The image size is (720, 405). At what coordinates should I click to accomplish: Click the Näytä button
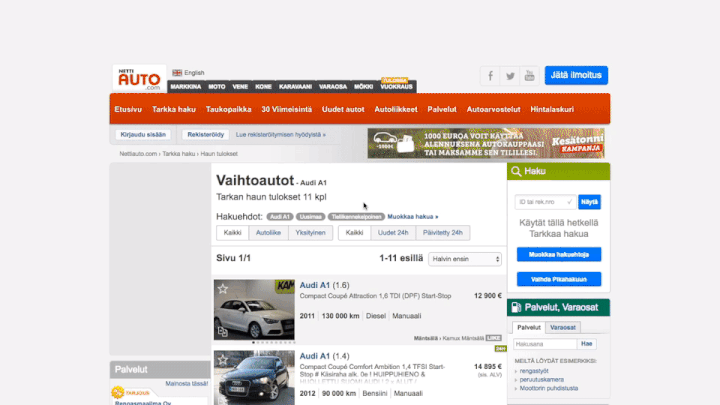[589, 202]
